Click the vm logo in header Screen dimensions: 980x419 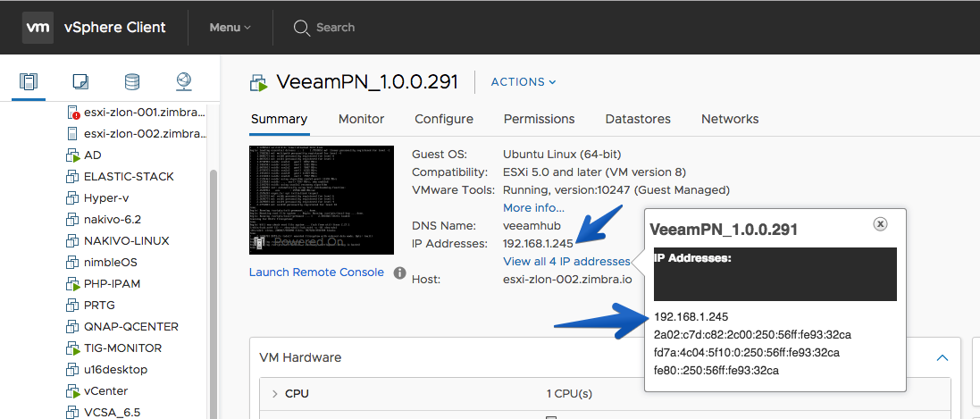pos(38,28)
